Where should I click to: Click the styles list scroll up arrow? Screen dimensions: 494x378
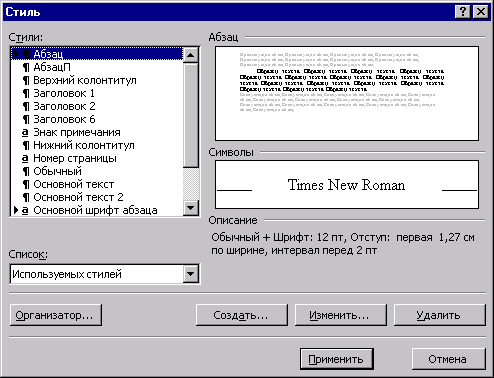[x=191, y=55]
